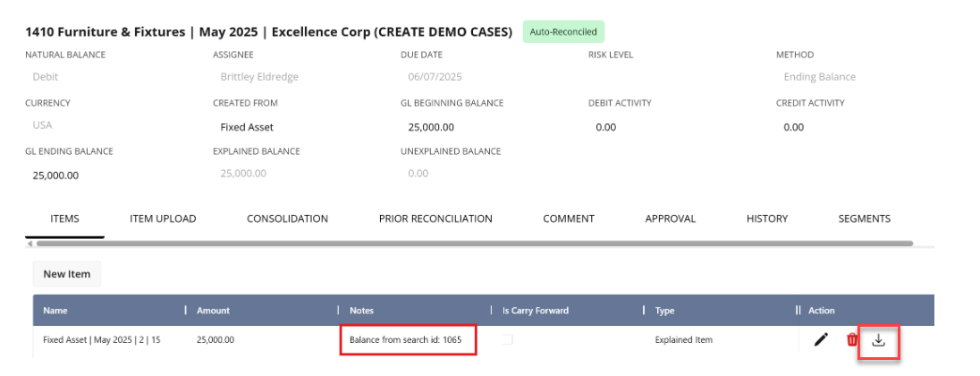
Task: Click the New Item button
Action: click(67, 274)
